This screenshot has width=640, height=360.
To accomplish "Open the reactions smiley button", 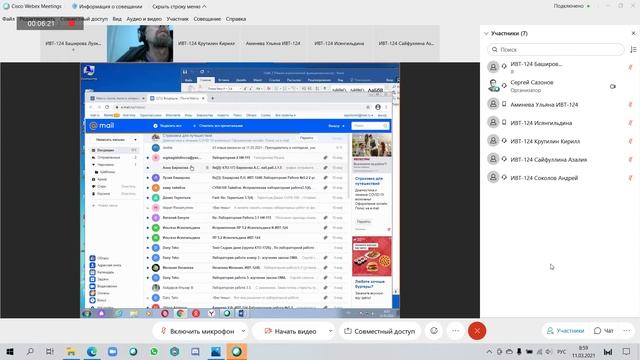I will point(434,331).
